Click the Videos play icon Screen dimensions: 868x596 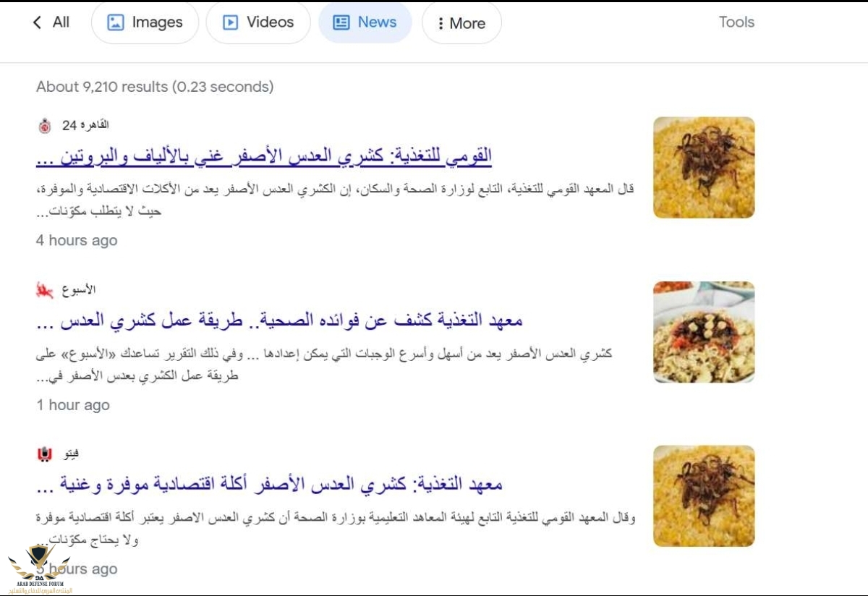(x=230, y=22)
